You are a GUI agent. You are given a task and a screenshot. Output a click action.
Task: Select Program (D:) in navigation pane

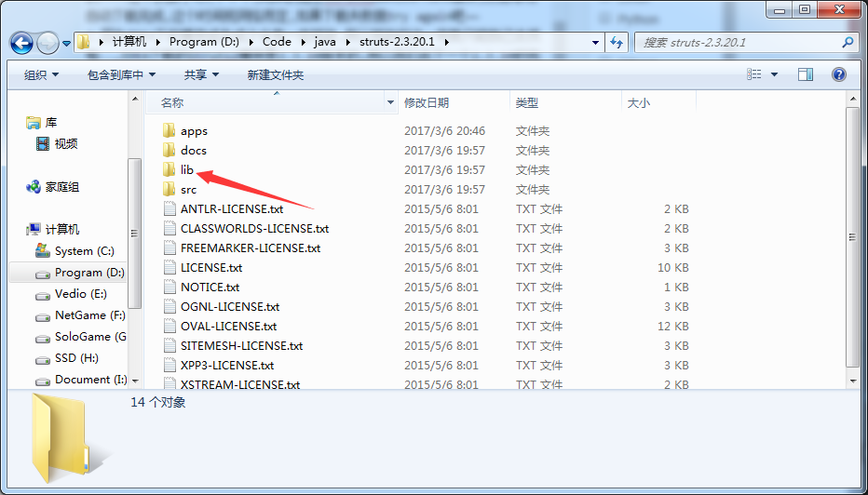click(88, 273)
